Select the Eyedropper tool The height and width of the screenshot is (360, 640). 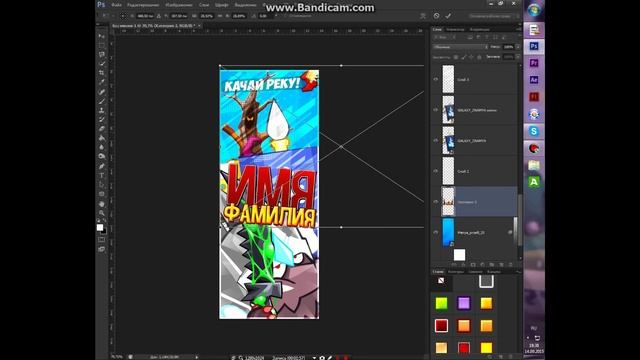tap(102, 82)
